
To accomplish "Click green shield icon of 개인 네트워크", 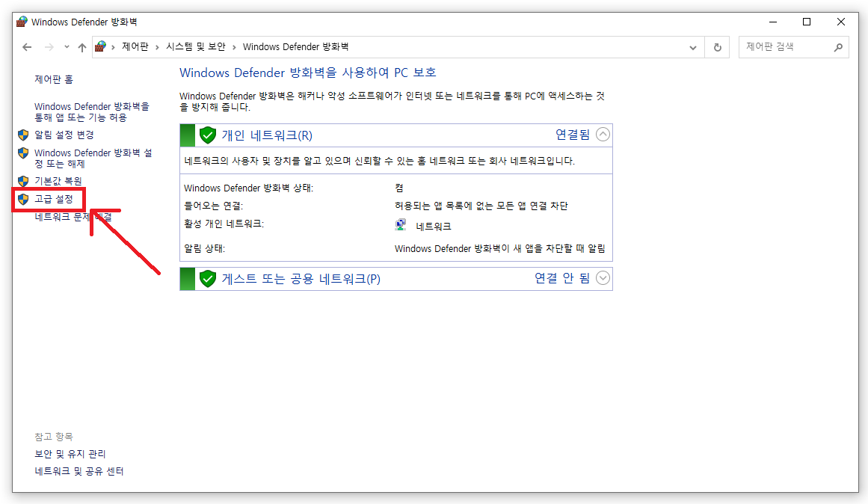I will point(208,135).
